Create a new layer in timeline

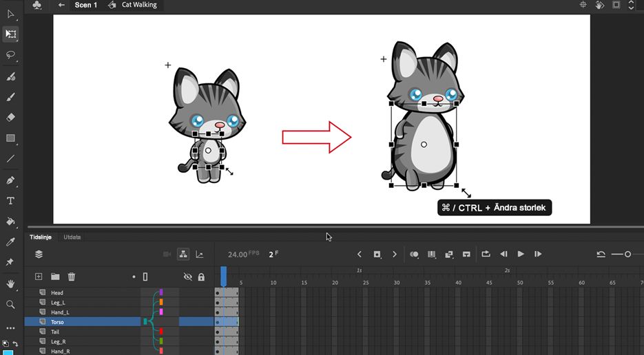pos(39,277)
